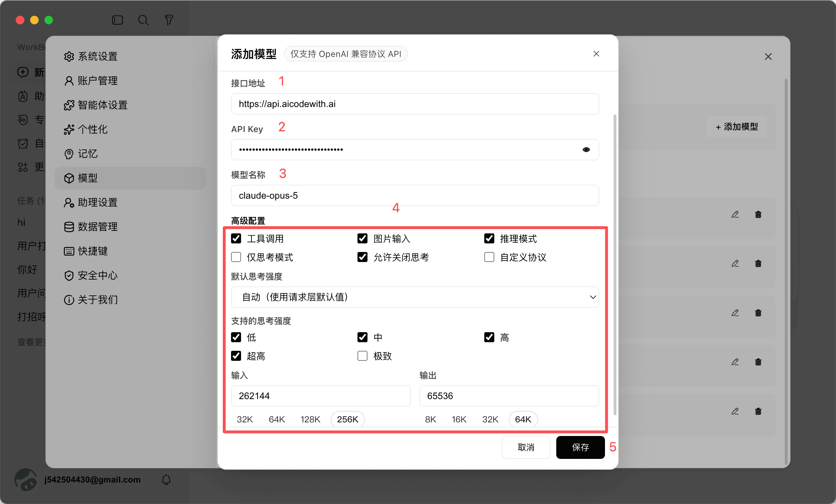Click the 模型名称 input field
This screenshot has height=504, width=836.
415,195
